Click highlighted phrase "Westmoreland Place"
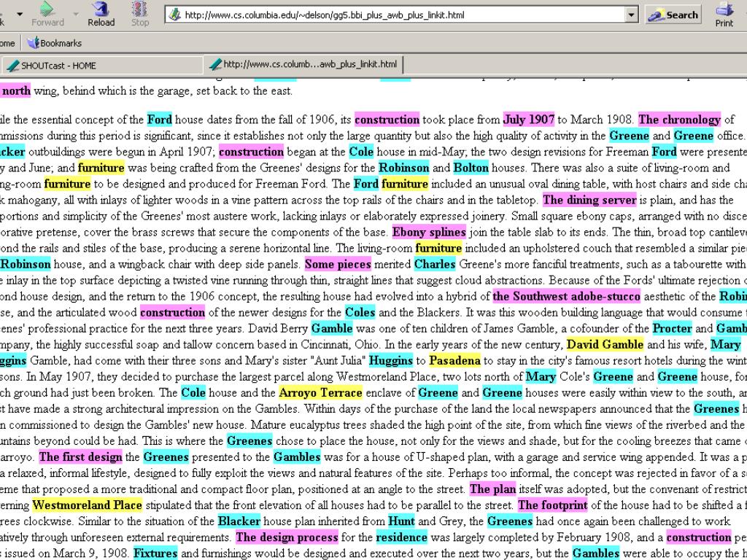Screen dimensions: 747x560 click(x=88, y=505)
